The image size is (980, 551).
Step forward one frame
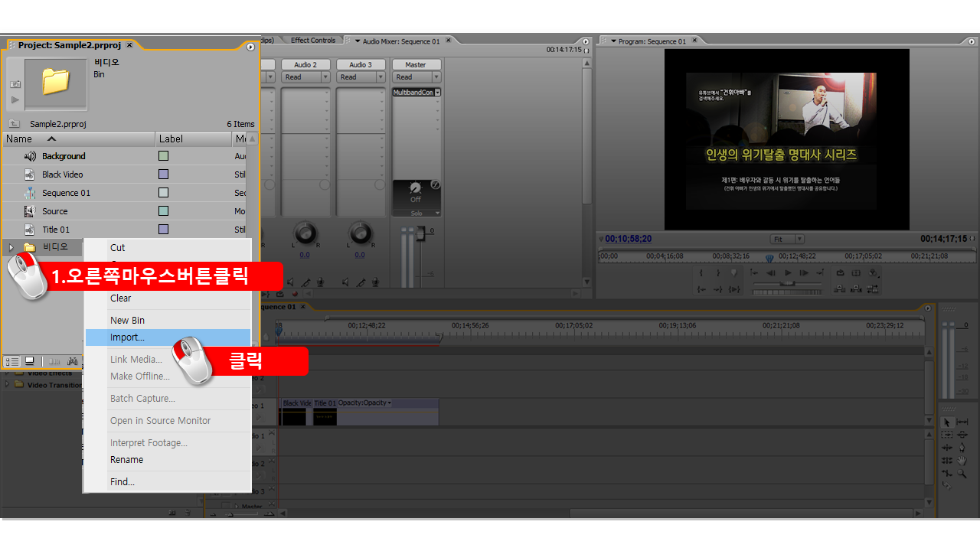pyautogui.click(x=804, y=272)
